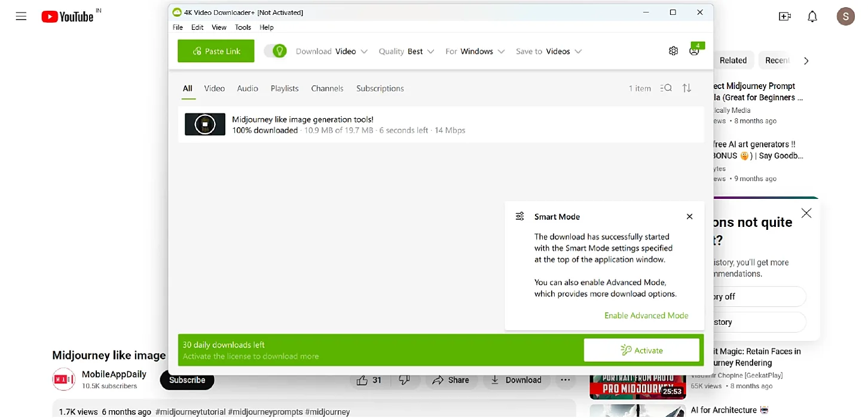
Task: Click the sort arrows icon
Action: 687,88
